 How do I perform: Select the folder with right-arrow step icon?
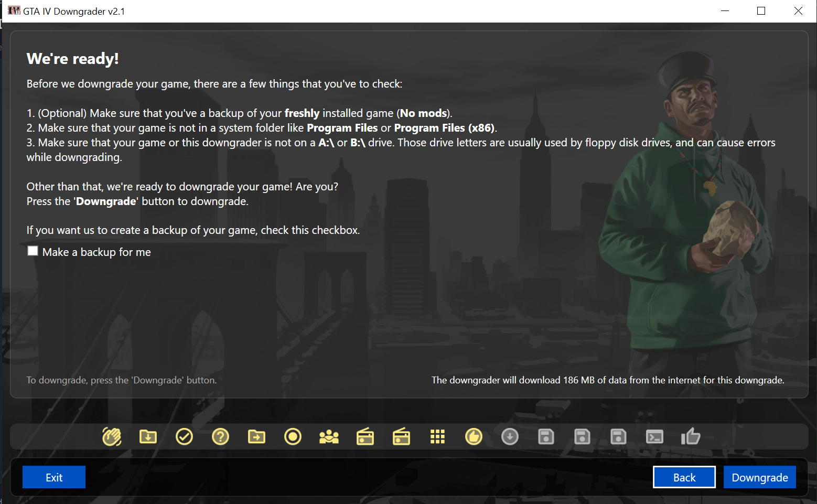256,436
